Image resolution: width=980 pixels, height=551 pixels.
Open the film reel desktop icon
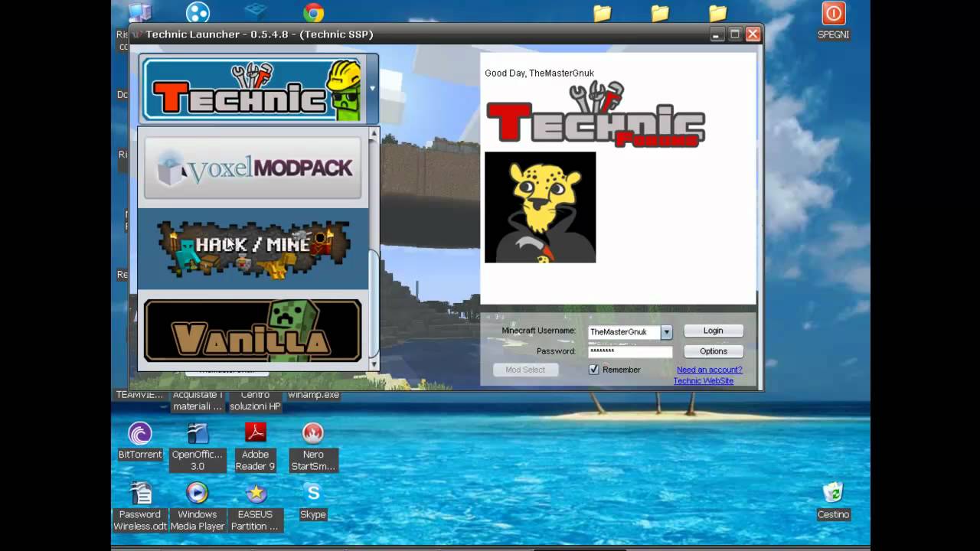(x=198, y=12)
